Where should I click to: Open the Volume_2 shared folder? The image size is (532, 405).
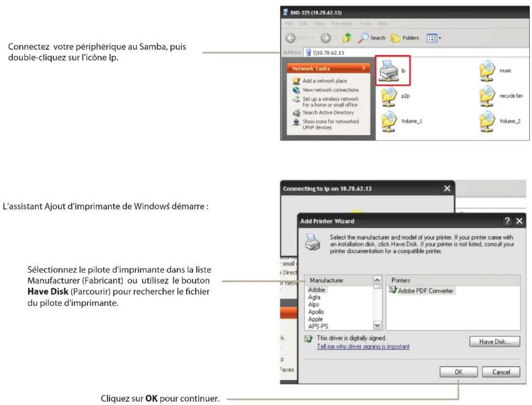click(487, 121)
